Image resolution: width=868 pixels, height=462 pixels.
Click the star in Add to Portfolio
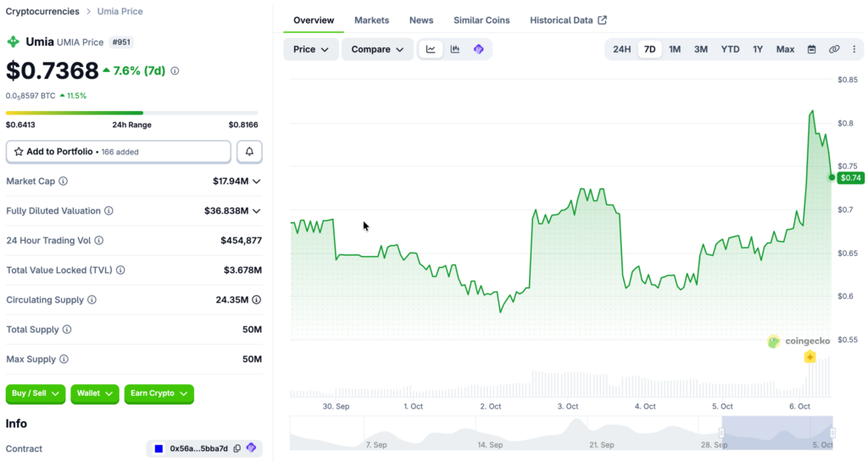19,152
